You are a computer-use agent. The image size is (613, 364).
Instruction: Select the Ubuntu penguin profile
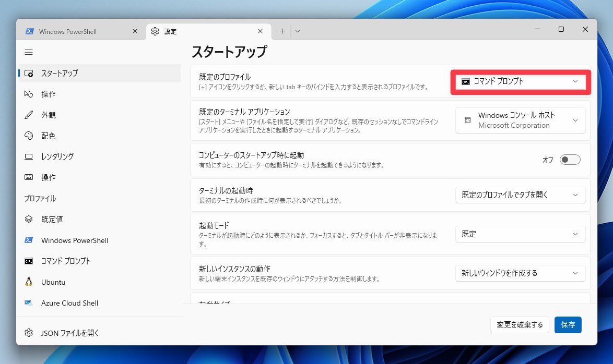(x=29, y=282)
